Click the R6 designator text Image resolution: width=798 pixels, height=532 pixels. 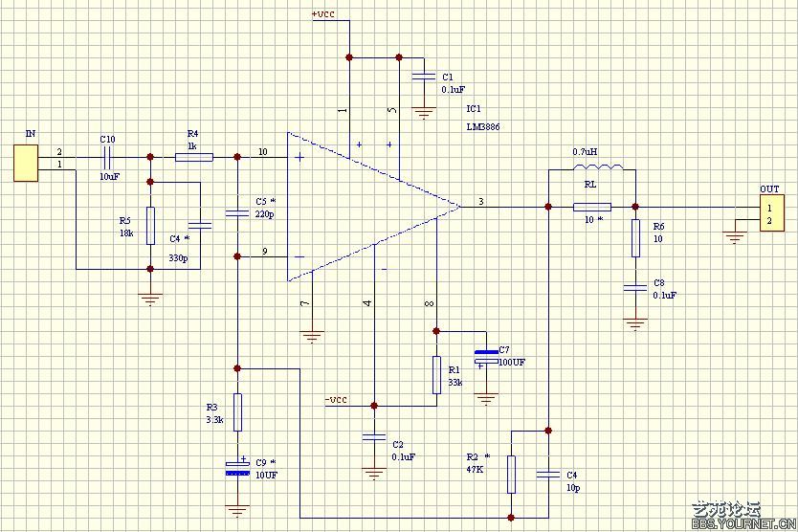click(x=658, y=227)
